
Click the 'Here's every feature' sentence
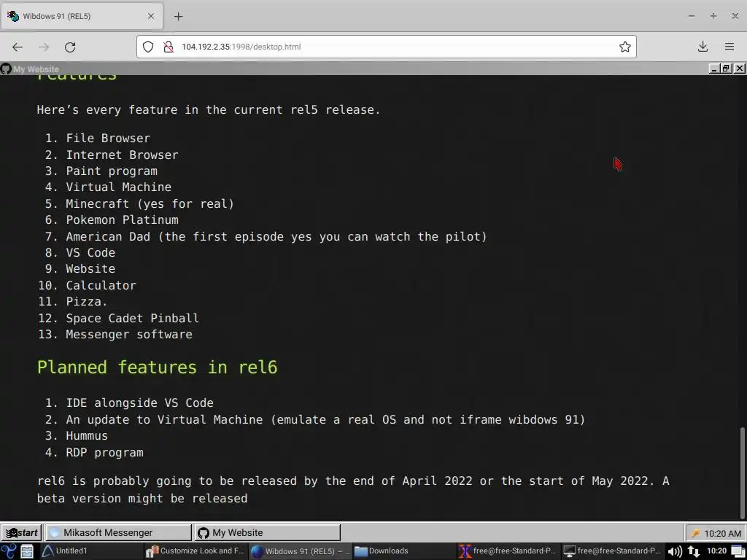(x=209, y=110)
